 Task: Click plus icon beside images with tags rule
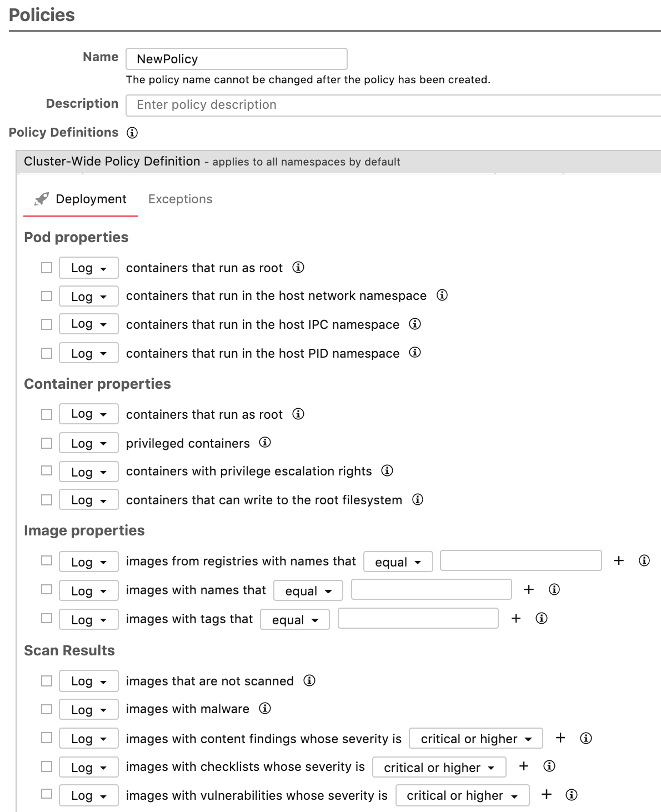tap(516, 618)
